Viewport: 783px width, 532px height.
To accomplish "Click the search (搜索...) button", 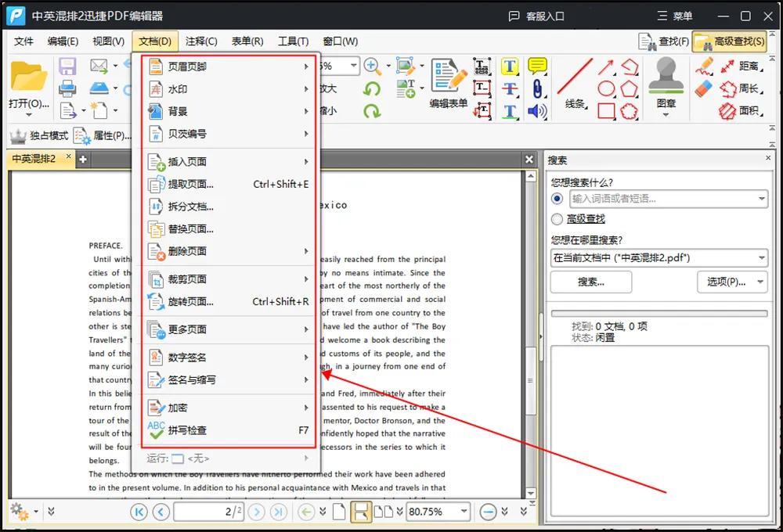I will (590, 282).
